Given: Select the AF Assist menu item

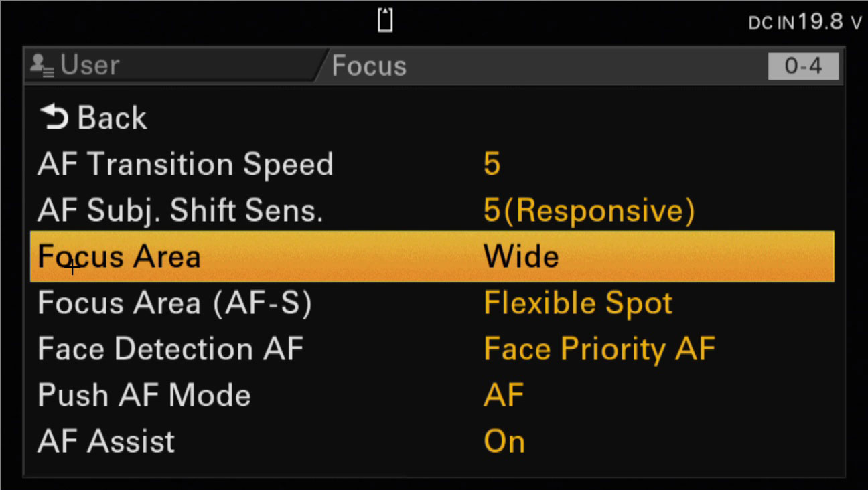Looking at the screenshot, I should [x=106, y=442].
